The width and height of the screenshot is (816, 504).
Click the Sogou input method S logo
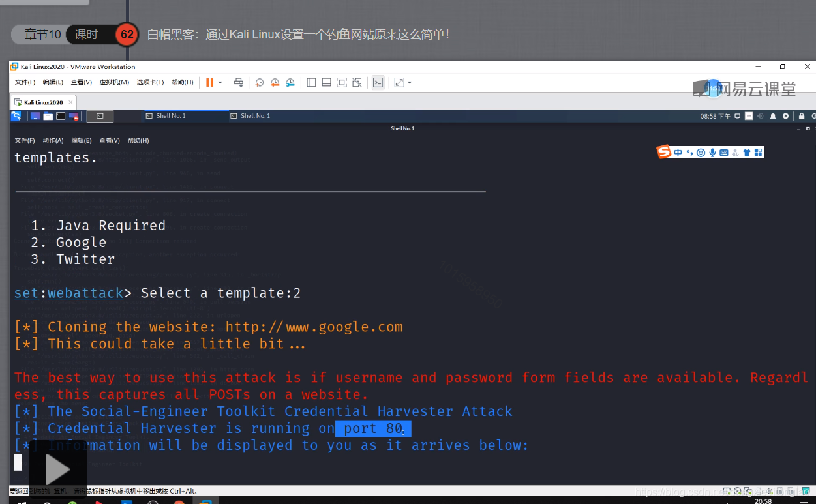pos(664,152)
